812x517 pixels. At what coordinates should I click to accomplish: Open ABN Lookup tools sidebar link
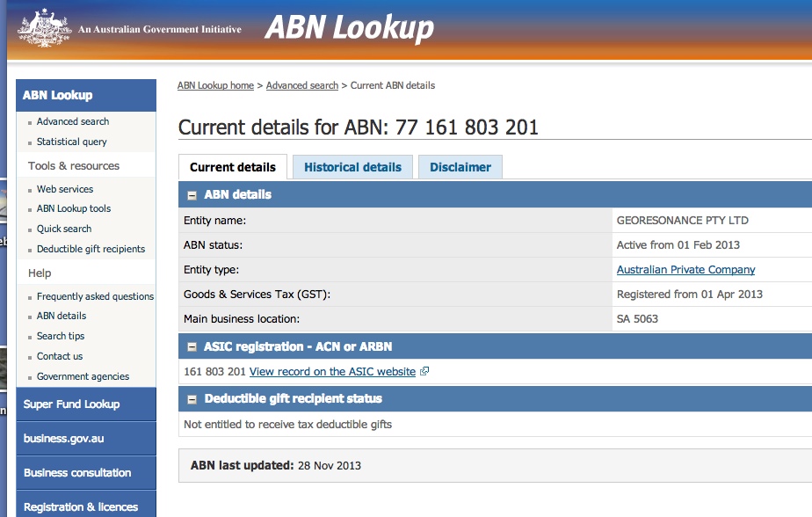point(74,208)
